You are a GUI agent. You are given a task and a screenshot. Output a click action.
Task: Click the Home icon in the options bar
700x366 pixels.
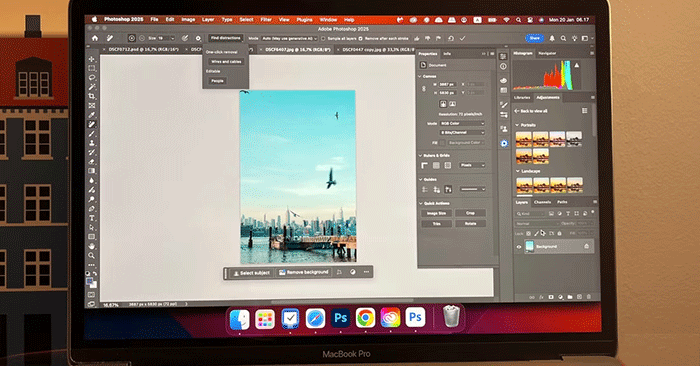[x=95, y=38]
